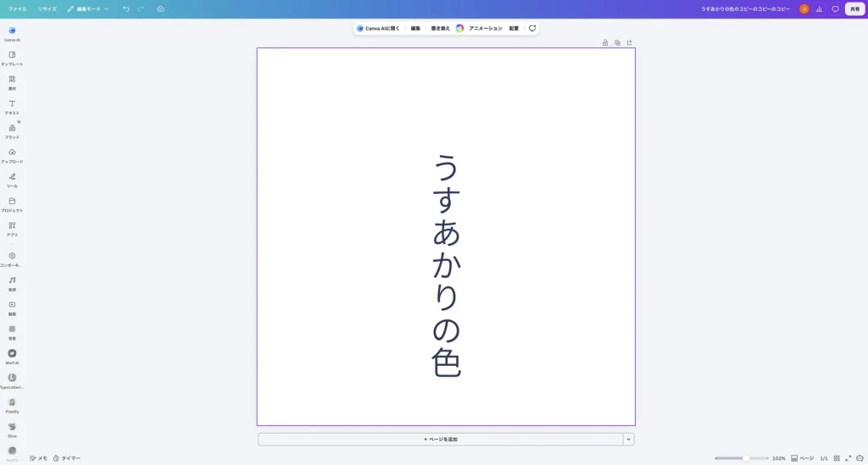
Task: Open the 背景 (Background) sidebar panel
Action: click(12, 332)
